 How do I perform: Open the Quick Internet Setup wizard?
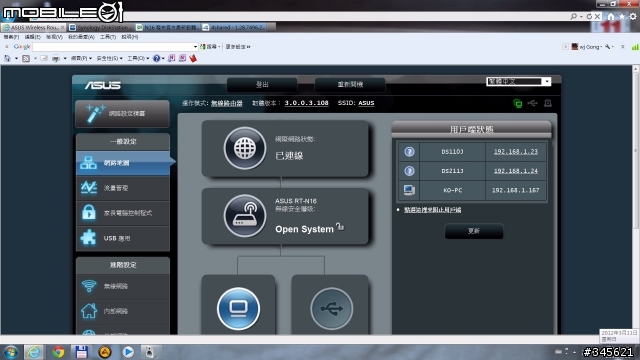click(122, 113)
